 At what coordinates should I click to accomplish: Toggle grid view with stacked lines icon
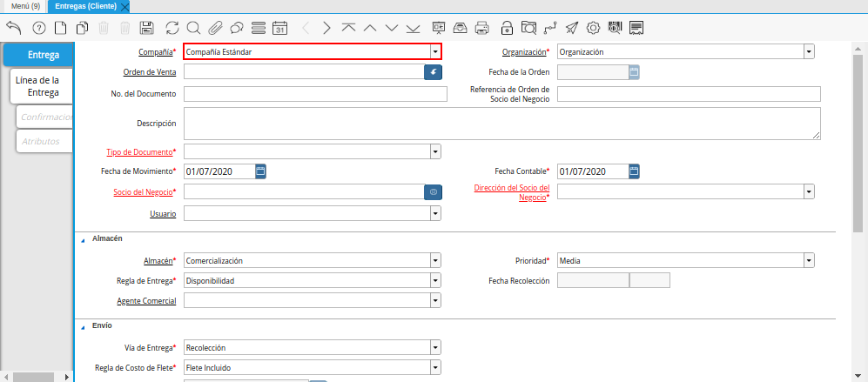tap(259, 28)
